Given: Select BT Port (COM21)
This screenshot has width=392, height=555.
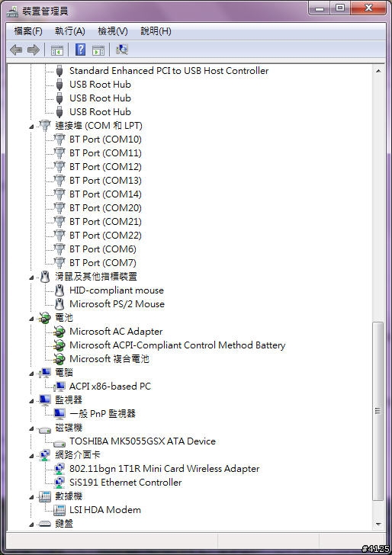Looking at the screenshot, I should (105, 222).
